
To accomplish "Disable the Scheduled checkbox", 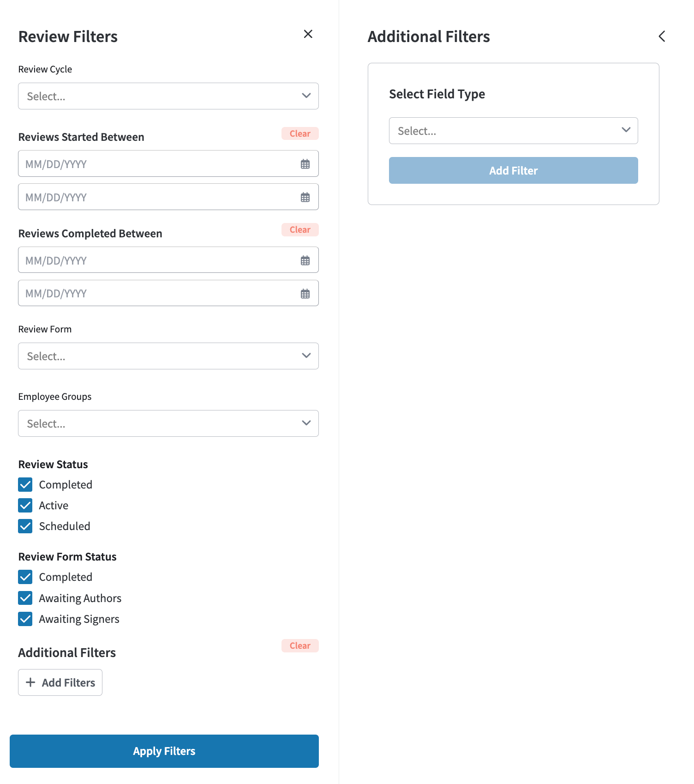I will pos(25,526).
